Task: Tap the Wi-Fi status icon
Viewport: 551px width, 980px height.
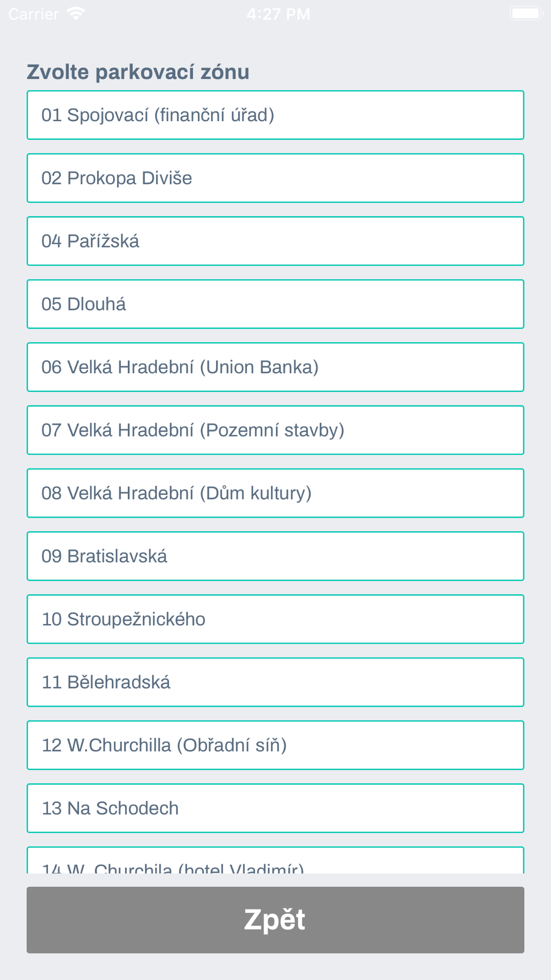Action: [x=75, y=14]
